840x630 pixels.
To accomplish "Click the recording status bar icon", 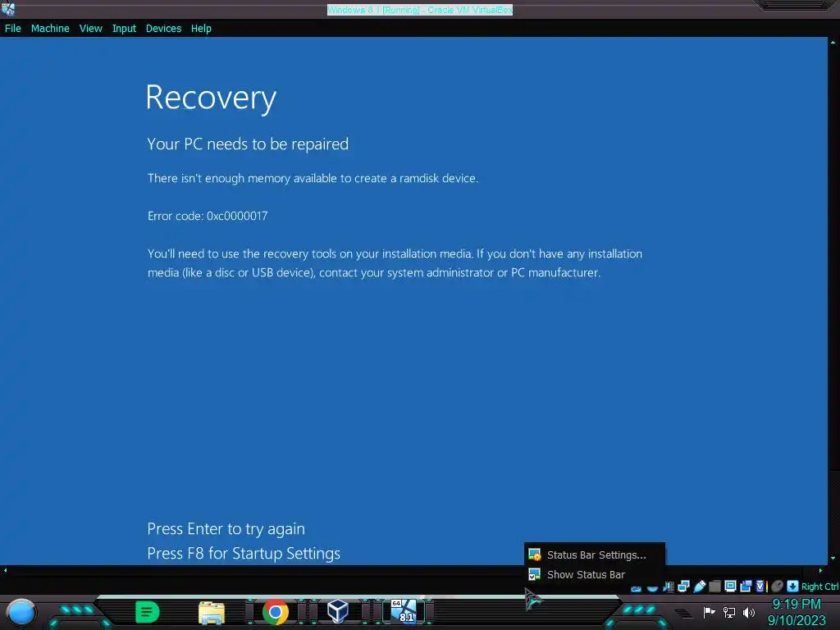I will (746, 586).
